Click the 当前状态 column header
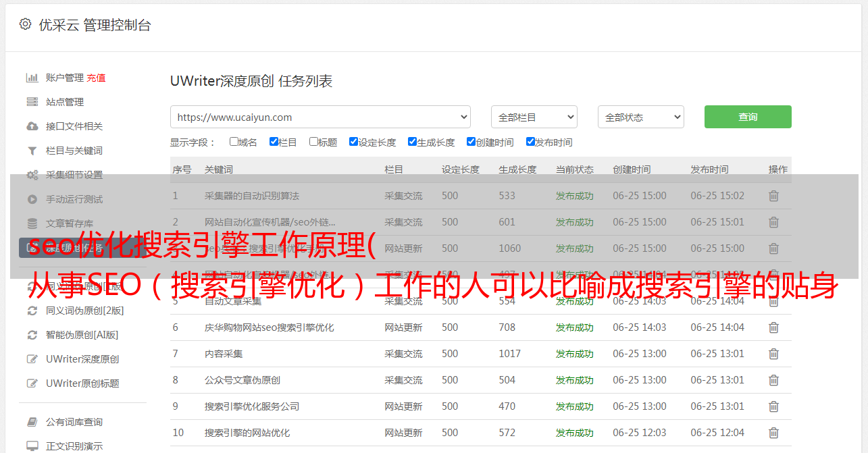 575,169
